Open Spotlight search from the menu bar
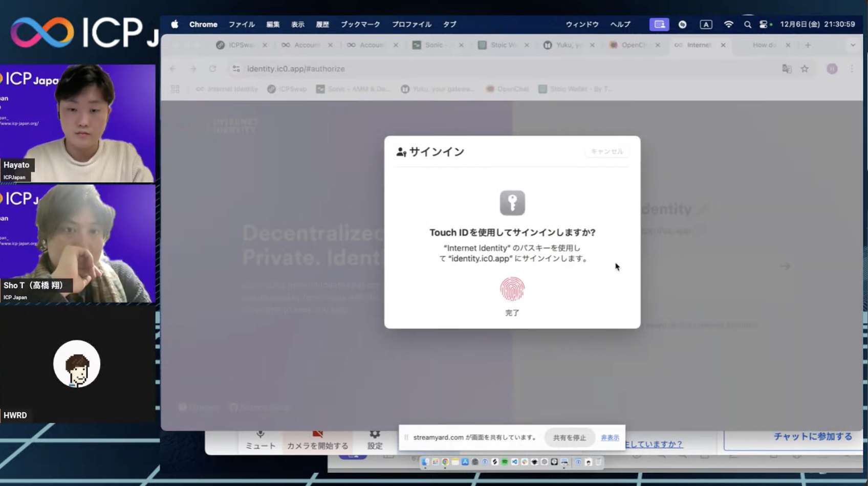The width and height of the screenshot is (868, 486). click(x=748, y=24)
